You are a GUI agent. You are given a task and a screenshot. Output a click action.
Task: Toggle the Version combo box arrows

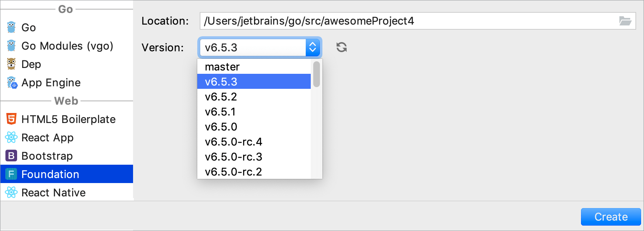pyautogui.click(x=312, y=48)
